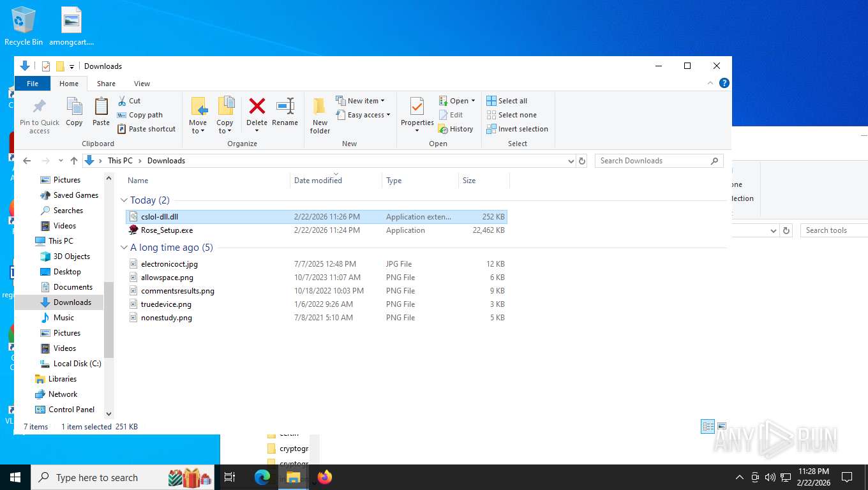The width and height of the screenshot is (868, 490).
Task: Collapse the Today (2) group
Action: click(x=124, y=200)
